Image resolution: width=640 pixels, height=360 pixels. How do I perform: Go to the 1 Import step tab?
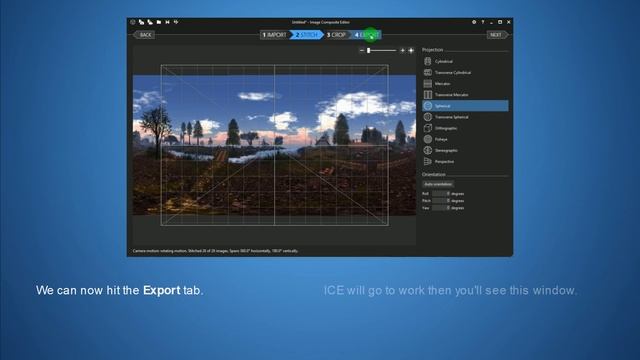[x=274, y=35]
